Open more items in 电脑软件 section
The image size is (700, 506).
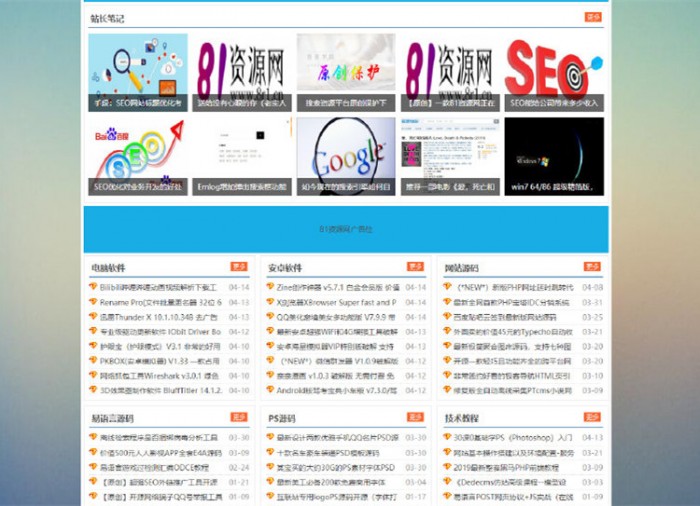tap(239, 267)
